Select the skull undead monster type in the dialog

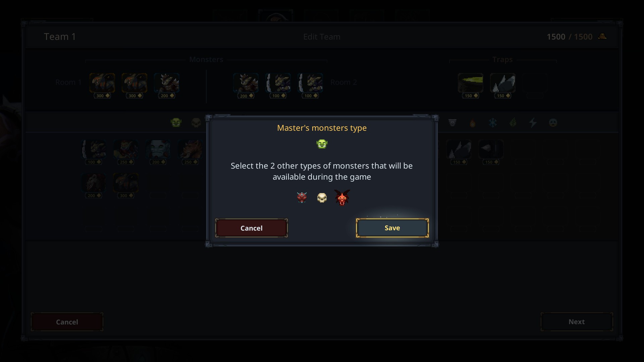tap(322, 198)
